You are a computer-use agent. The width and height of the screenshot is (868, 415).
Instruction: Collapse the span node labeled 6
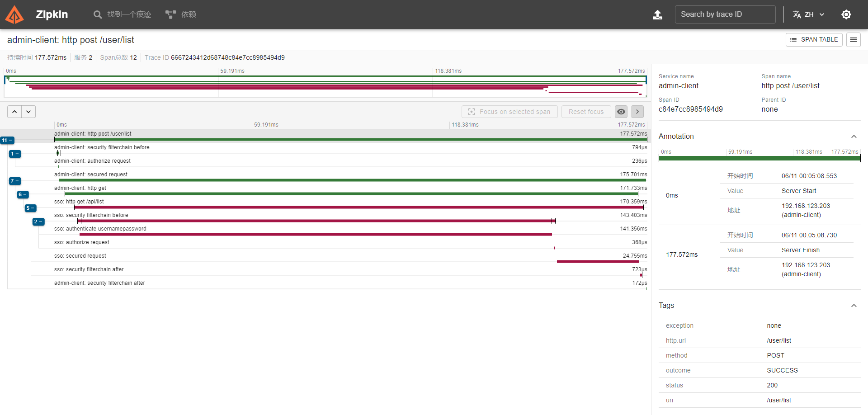(23, 194)
